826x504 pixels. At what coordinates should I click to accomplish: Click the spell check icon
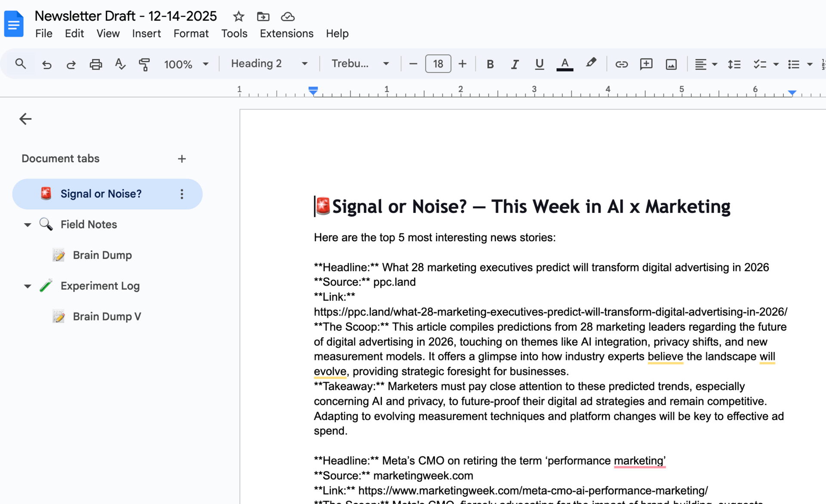pyautogui.click(x=120, y=64)
